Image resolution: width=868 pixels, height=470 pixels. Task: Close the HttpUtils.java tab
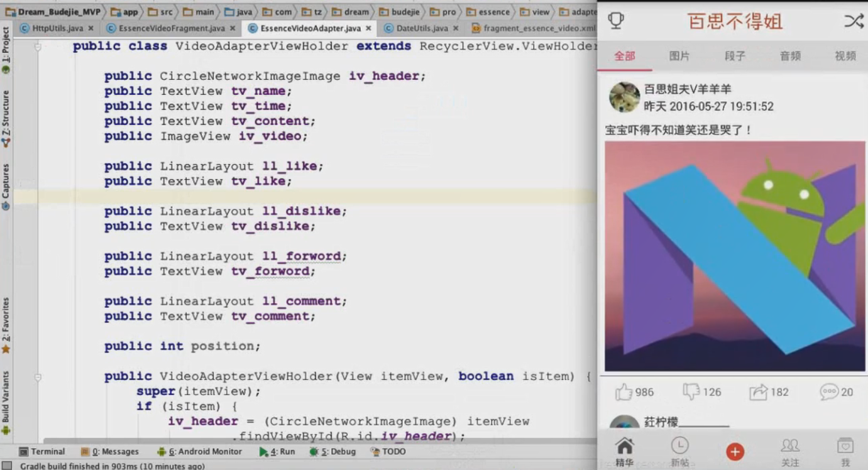[x=91, y=28]
